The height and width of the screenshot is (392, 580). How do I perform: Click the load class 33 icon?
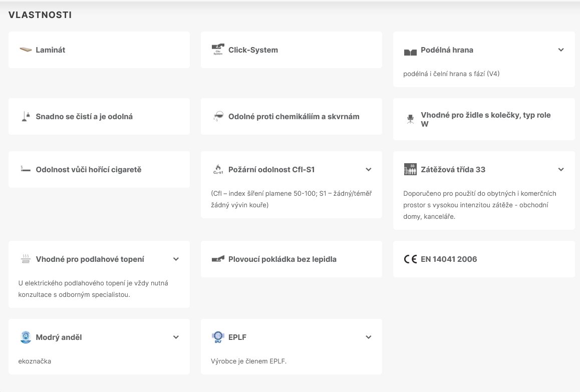pos(410,170)
